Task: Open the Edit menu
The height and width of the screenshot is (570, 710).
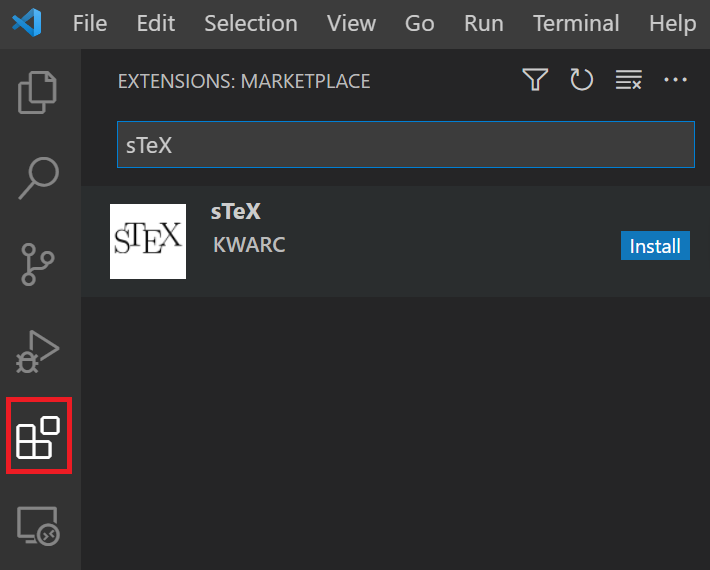Action: tap(156, 23)
